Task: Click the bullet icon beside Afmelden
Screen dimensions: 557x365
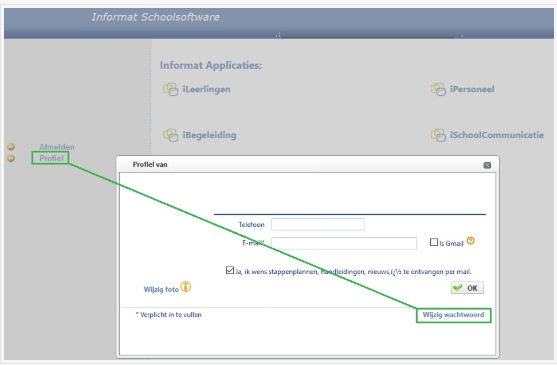Action: coord(11,147)
